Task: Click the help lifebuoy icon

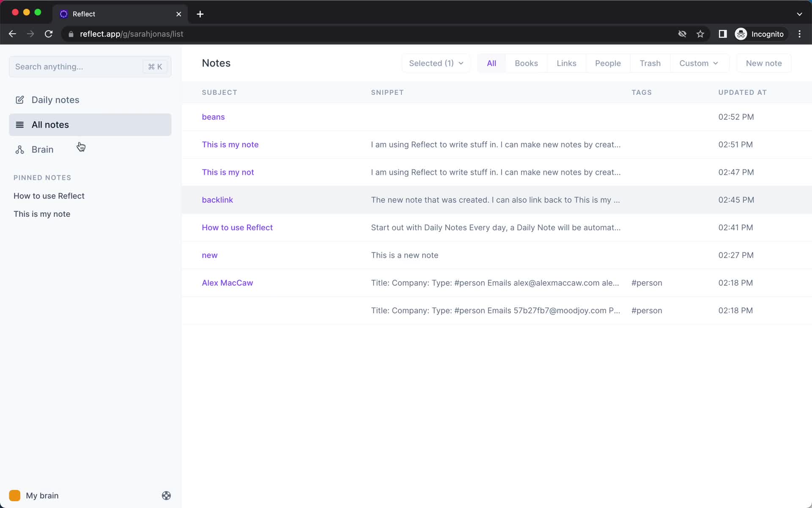Action: [x=166, y=495]
